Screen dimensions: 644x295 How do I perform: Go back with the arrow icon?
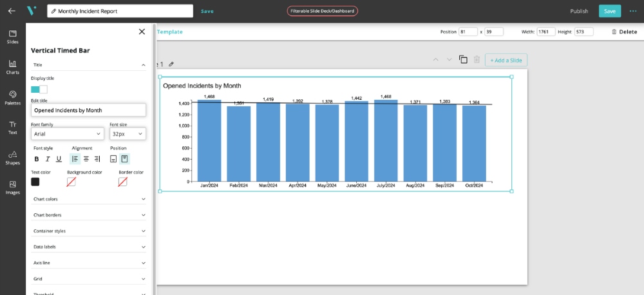pyautogui.click(x=12, y=11)
